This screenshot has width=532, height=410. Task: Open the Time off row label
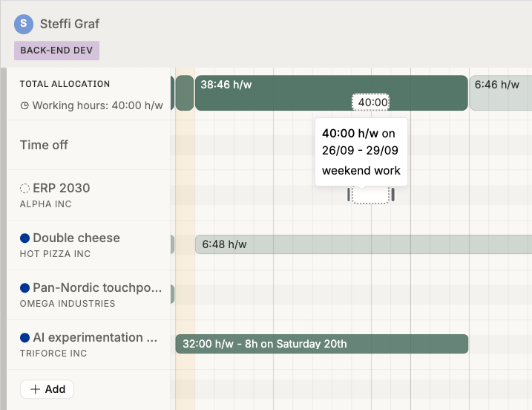tap(44, 145)
